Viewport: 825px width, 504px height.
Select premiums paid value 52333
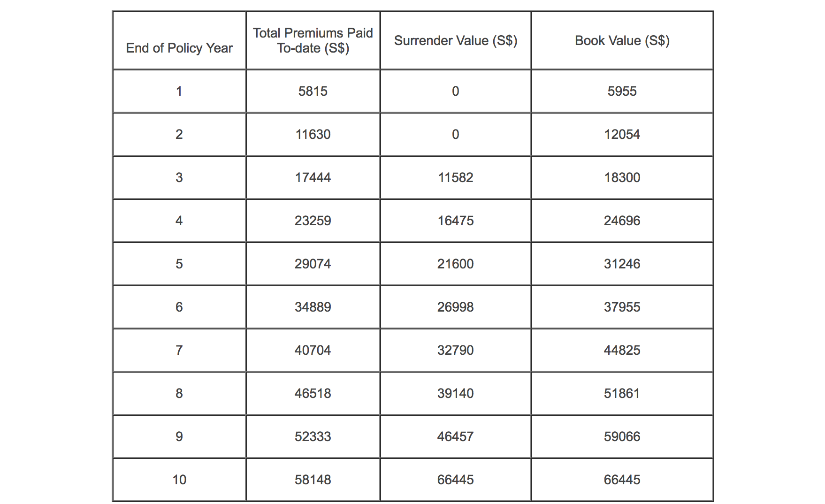click(x=313, y=436)
